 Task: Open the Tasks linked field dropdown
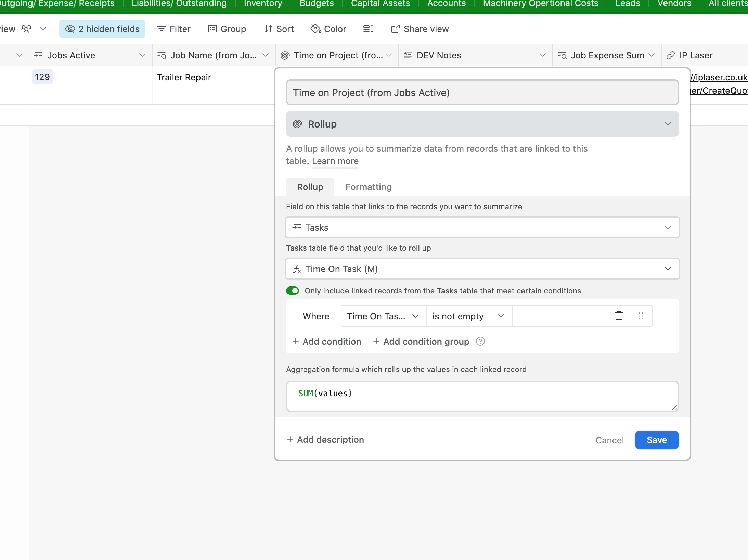click(x=482, y=227)
